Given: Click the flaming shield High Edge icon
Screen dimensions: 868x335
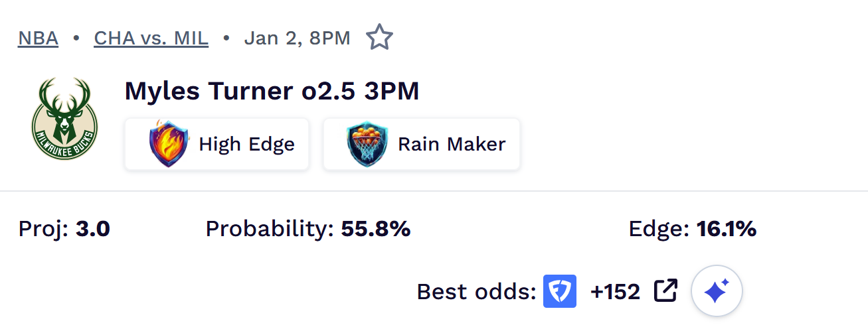Looking at the screenshot, I should [169, 144].
